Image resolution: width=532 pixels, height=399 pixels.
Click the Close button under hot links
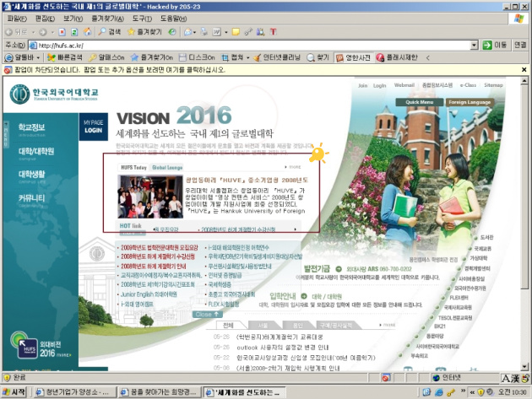[207, 315]
